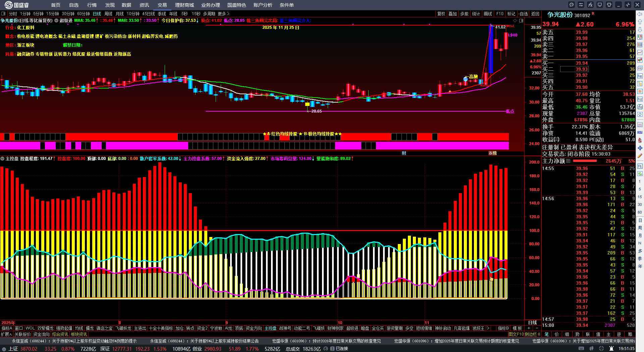Open the trend line chart sidebar icon
This screenshot has width=644, height=352.
(640, 53)
